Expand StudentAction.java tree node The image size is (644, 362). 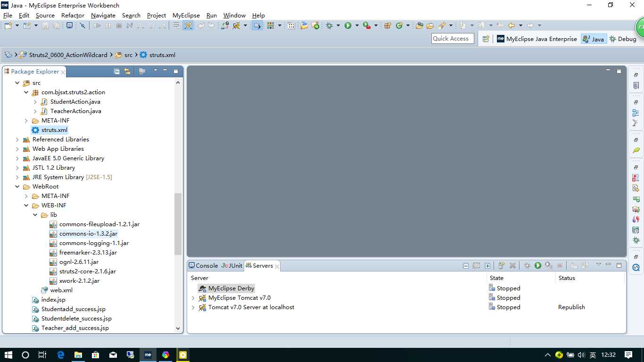35,102
